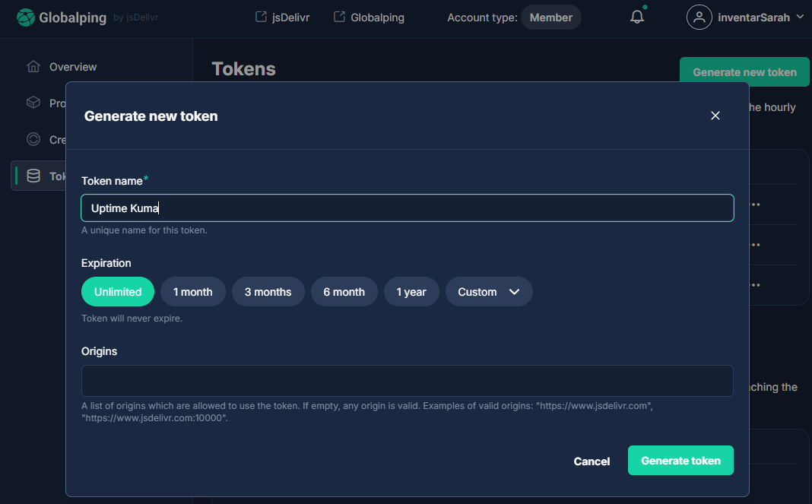The height and width of the screenshot is (504, 812).
Task: Click the Generate token button
Action: click(680, 460)
